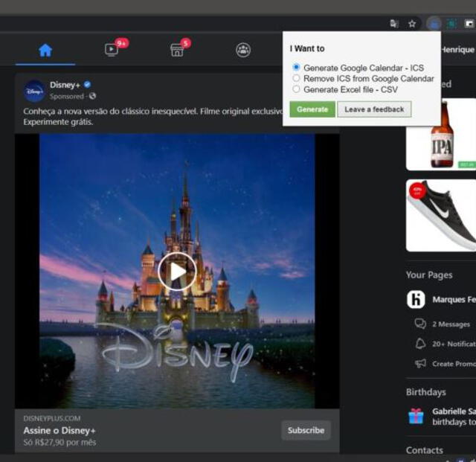The image size is (476, 462).
Task: Select Generate Excel file - CSV option
Action: coord(297,89)
